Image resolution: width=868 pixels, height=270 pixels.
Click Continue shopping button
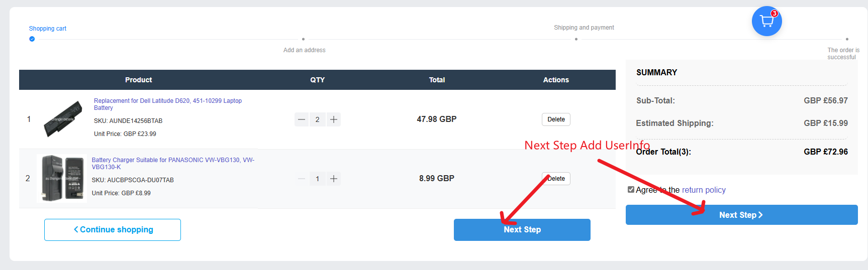click(113, 230)
